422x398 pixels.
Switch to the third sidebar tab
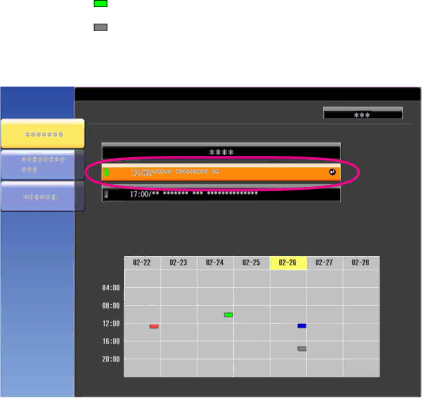pos(43,197)
